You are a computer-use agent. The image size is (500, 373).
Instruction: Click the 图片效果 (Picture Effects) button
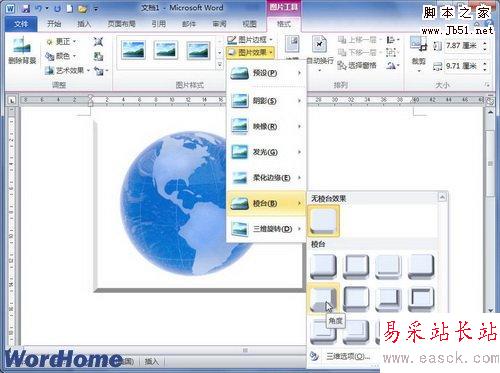click(x=250, y=52)
